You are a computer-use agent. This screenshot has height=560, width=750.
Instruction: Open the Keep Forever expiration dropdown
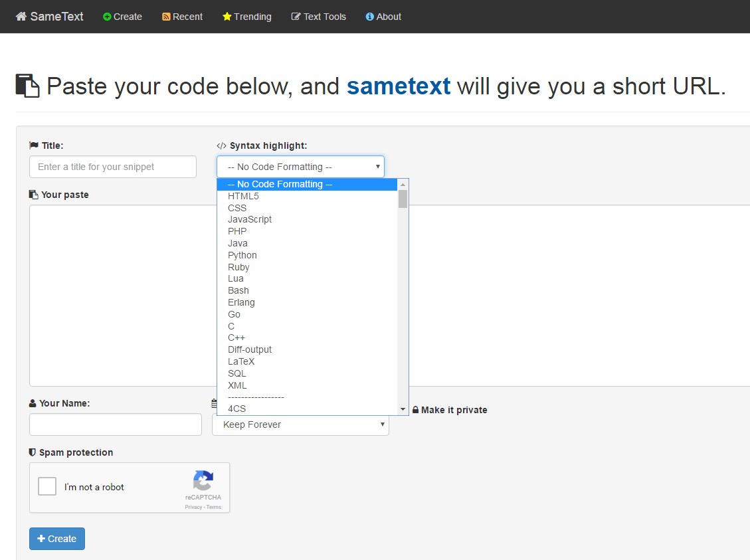click(300, 424)
